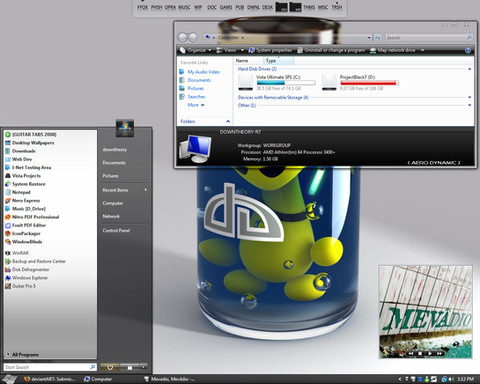Open Control Panel from the Start menu
Screen dimensions: 480x384
(x=116, y=230)
